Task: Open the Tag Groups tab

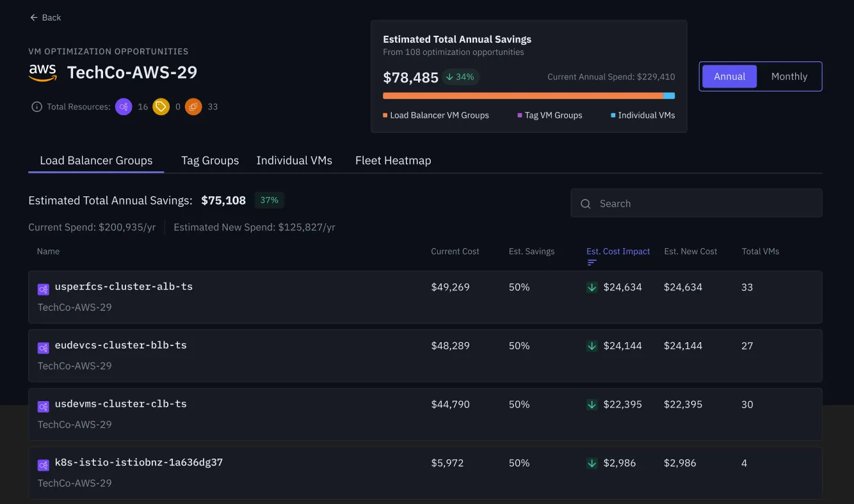Action: (x=210, y=161)
